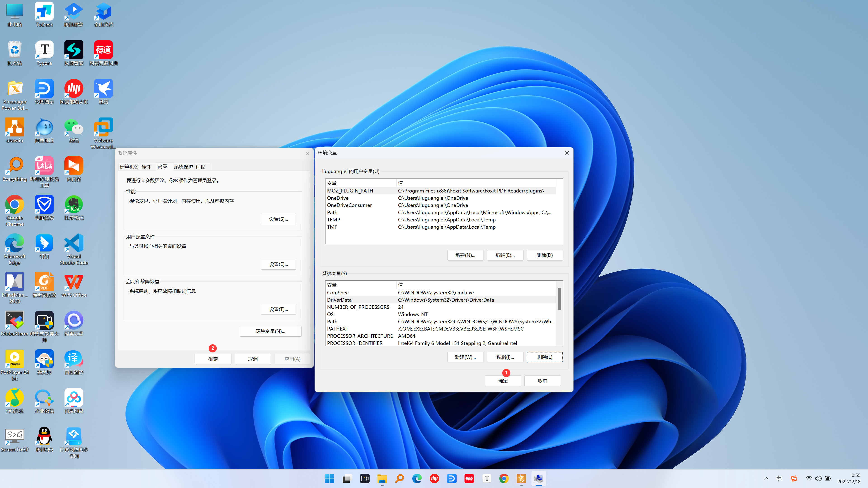Open Chrome from the taskbar

click(x=504, y=479)
